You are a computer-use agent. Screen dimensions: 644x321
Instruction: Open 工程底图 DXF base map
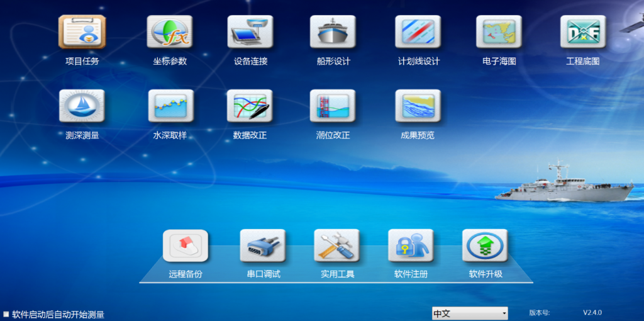click(582, 32)
